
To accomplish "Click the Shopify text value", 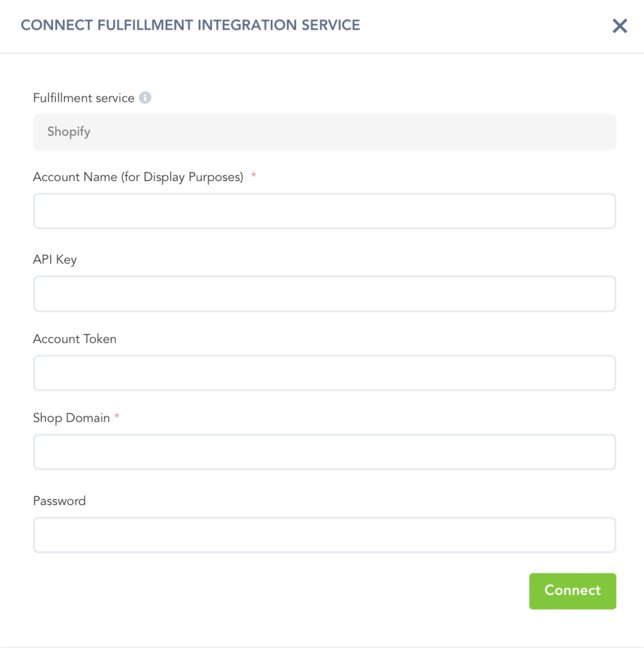I will tap(69, 132).
